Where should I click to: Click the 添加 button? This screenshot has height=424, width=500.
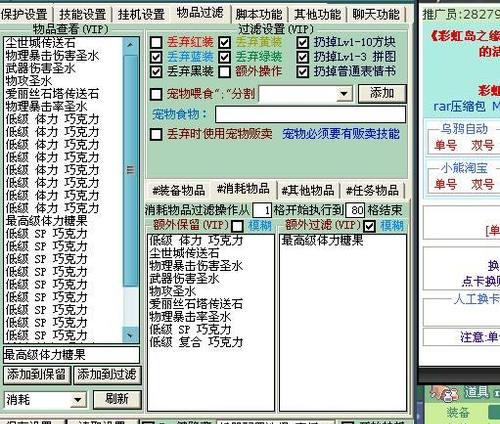coord(382,93)
